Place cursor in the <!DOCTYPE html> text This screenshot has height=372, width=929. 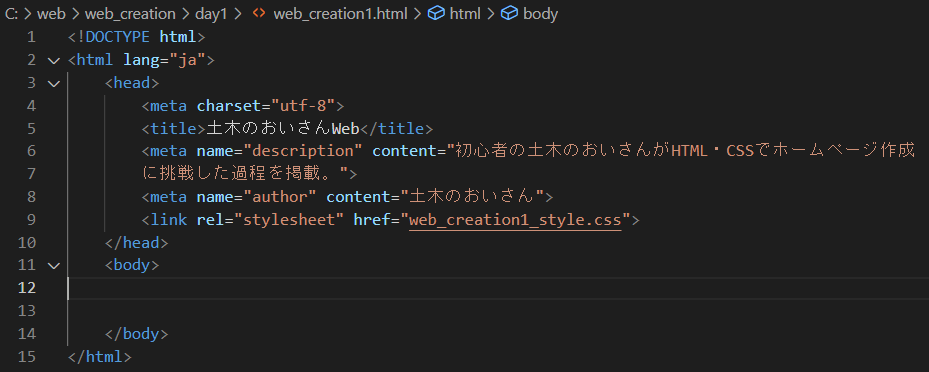136,37
